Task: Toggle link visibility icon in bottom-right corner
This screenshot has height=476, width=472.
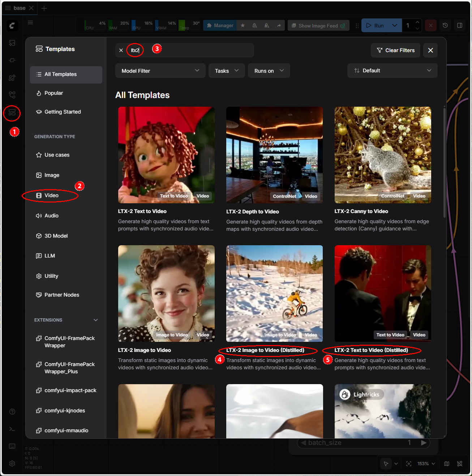Action: click(x=460, y=464)
